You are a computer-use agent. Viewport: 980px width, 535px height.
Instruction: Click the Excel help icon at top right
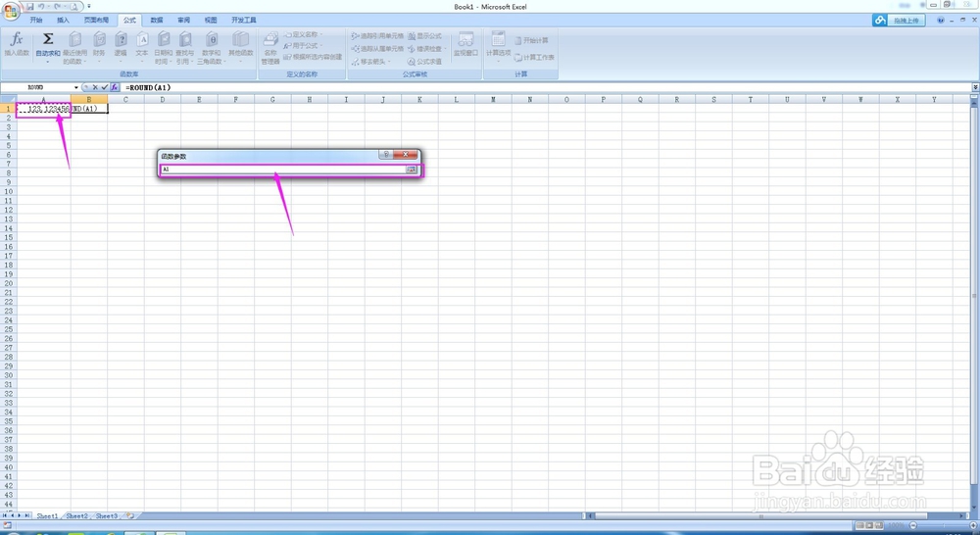click(x=941, y=20)
